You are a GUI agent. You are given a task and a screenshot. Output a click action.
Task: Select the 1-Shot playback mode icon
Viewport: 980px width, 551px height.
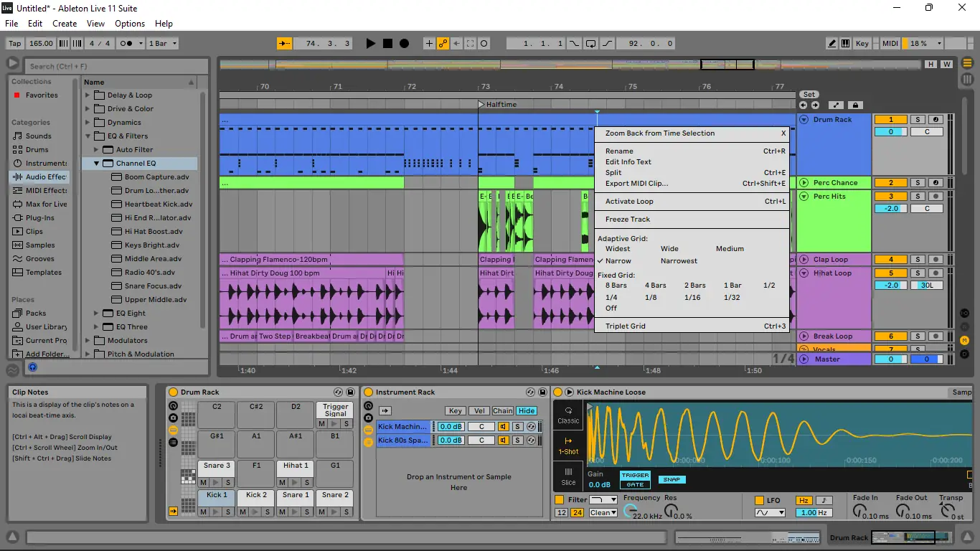(568, 445)
